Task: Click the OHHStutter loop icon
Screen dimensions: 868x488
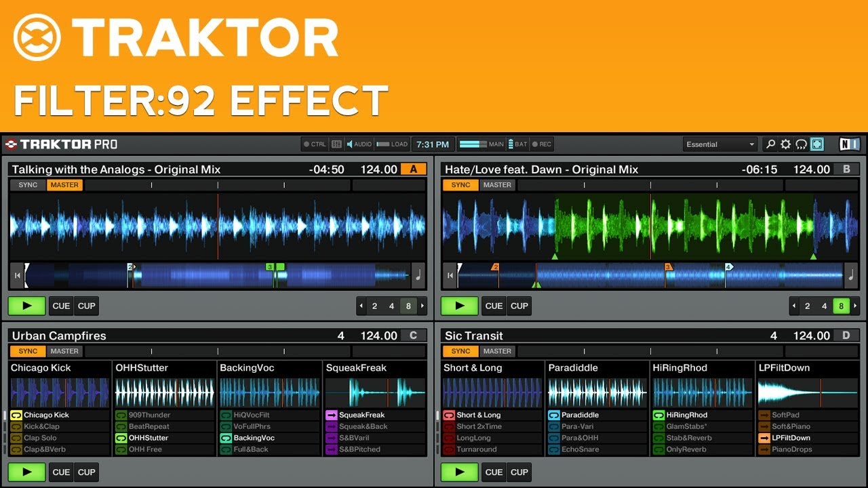Action: 121,438
